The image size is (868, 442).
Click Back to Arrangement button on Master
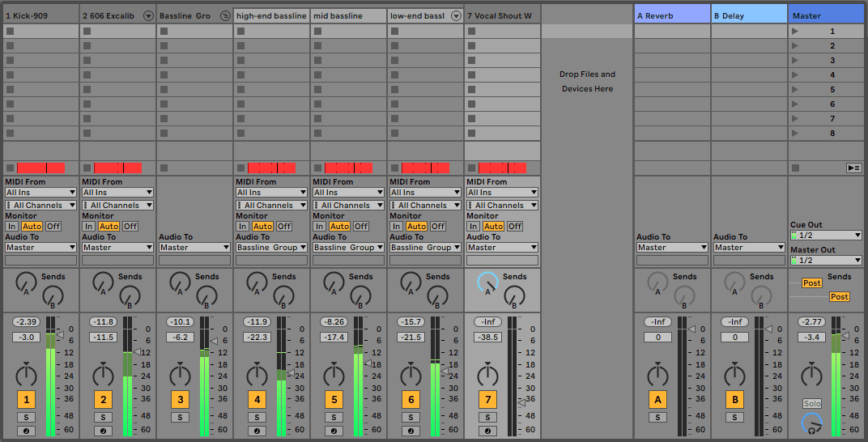854,168
